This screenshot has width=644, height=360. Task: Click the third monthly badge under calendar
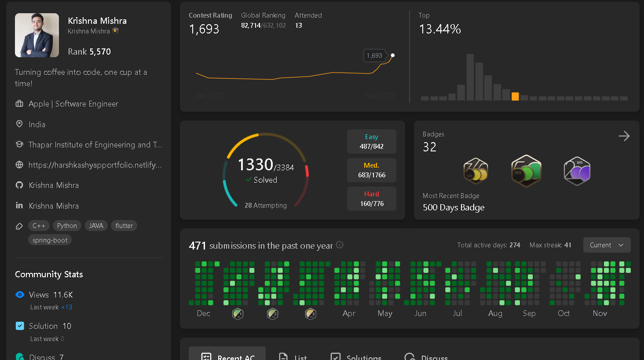click(x=311, y=314)
